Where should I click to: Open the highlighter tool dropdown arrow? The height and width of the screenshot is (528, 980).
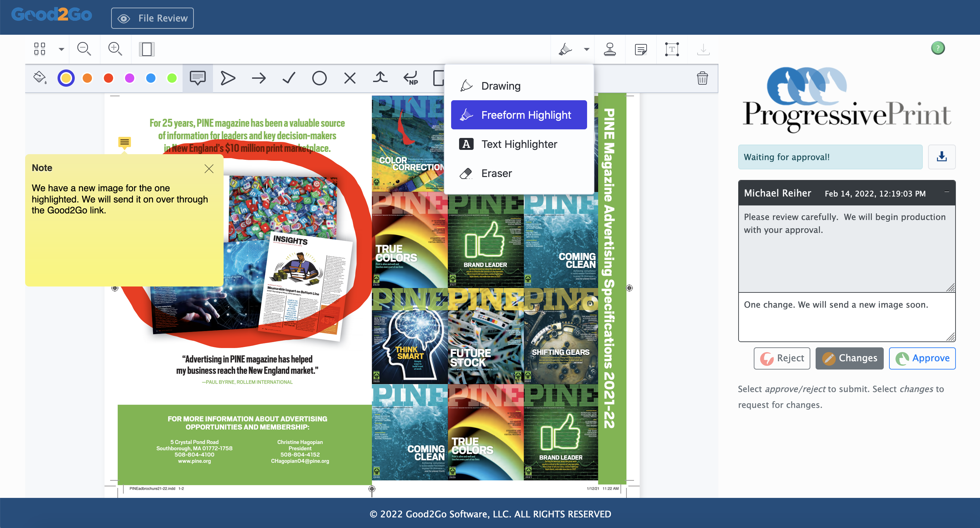coord(587,49)
